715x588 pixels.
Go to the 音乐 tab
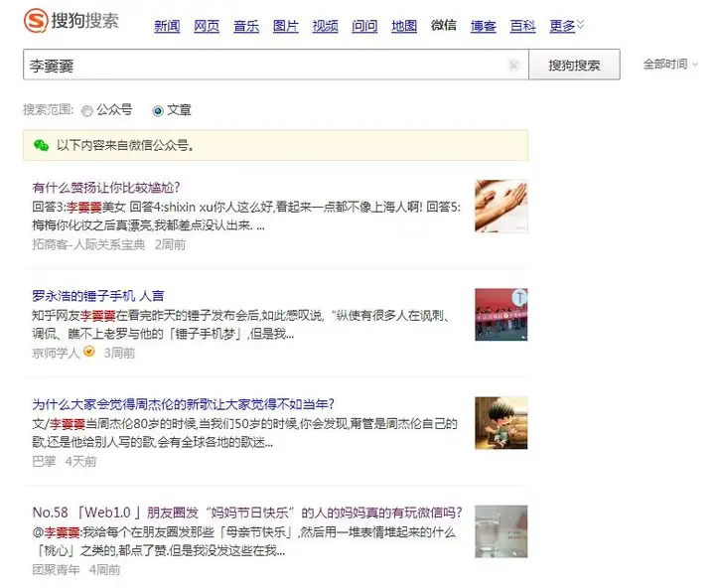point(246,26)
